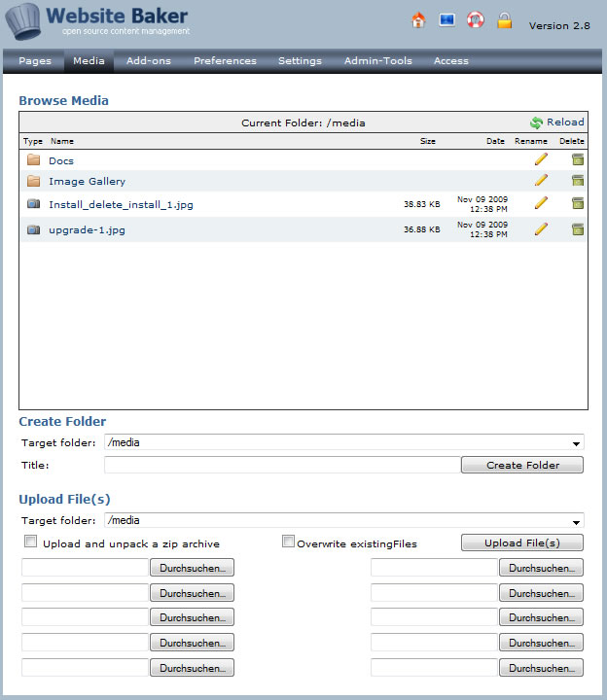Open the Access menu tab

coord(451,61)
